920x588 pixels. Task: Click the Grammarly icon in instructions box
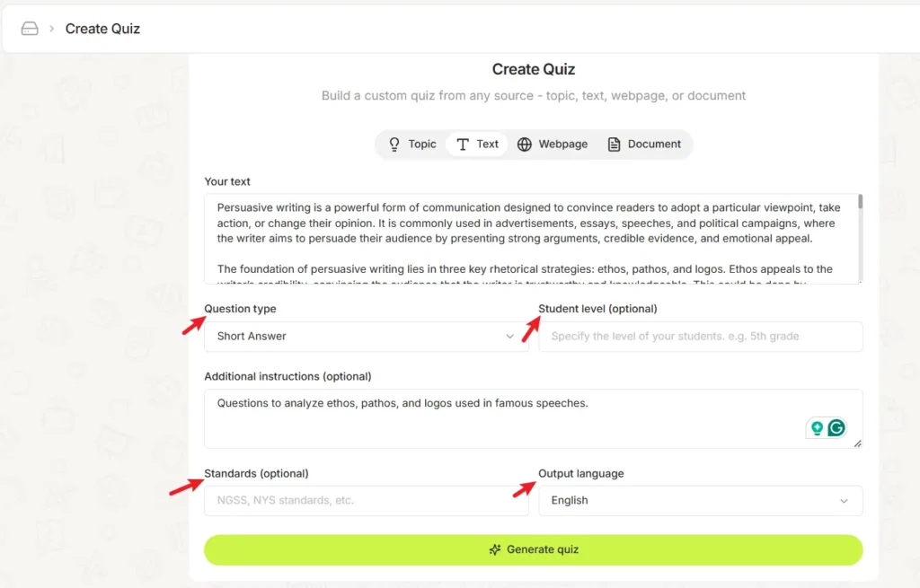(836, 428)
